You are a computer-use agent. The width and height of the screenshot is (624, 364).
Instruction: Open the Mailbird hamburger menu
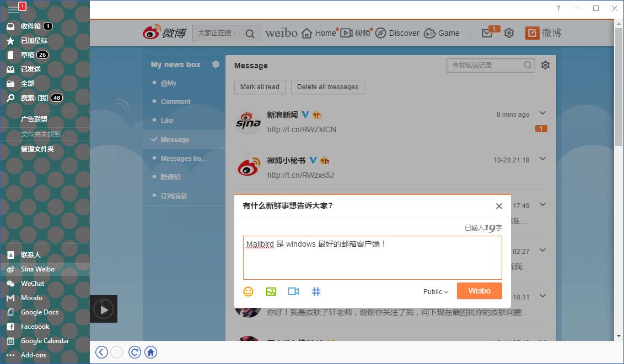coord(13,9)
